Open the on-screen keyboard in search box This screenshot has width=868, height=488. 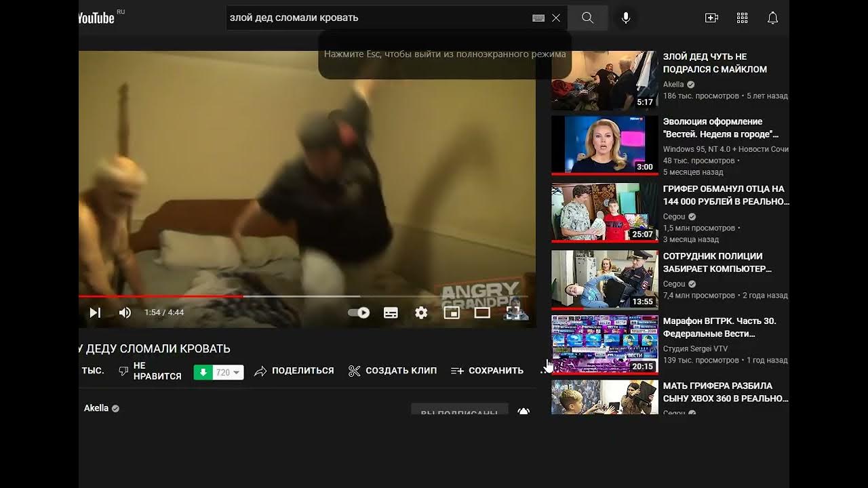[x=538, y=18]
